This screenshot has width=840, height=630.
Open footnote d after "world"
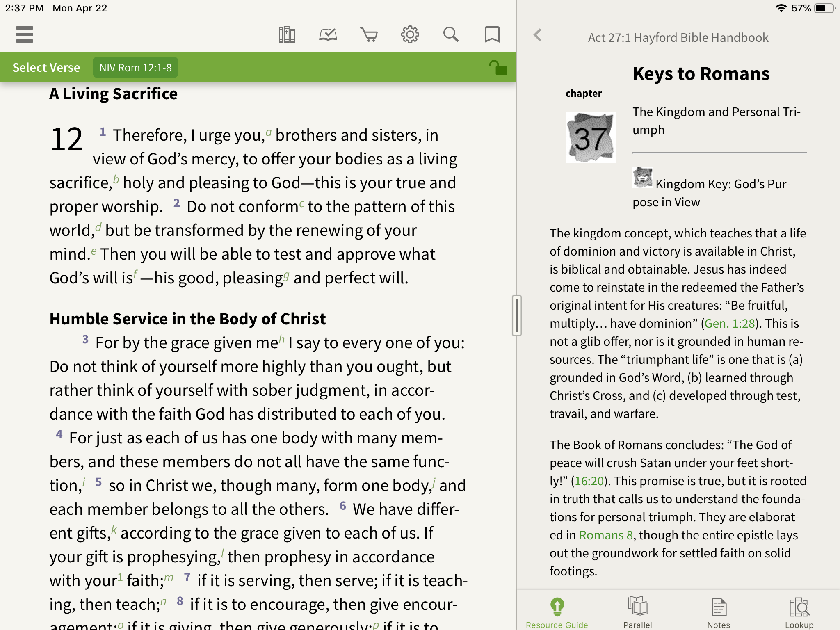(x=98, y=227)
